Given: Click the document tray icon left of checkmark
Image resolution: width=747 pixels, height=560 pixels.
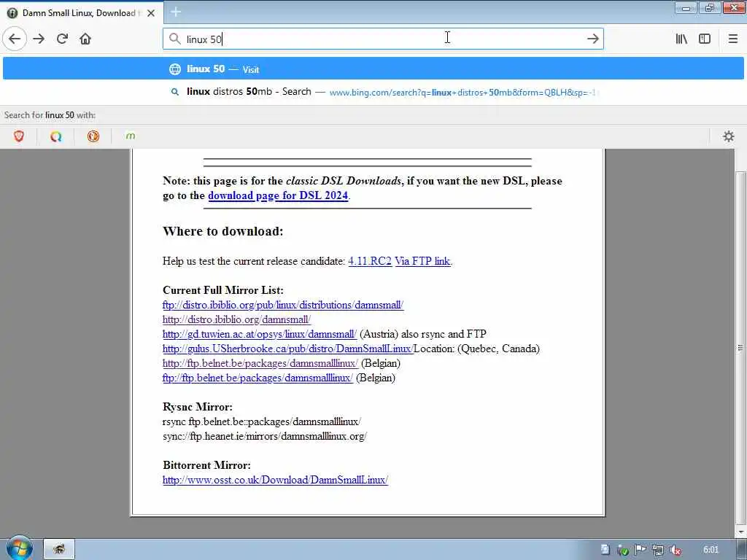Looking at the screenshot, I should [x=605, y=550].
